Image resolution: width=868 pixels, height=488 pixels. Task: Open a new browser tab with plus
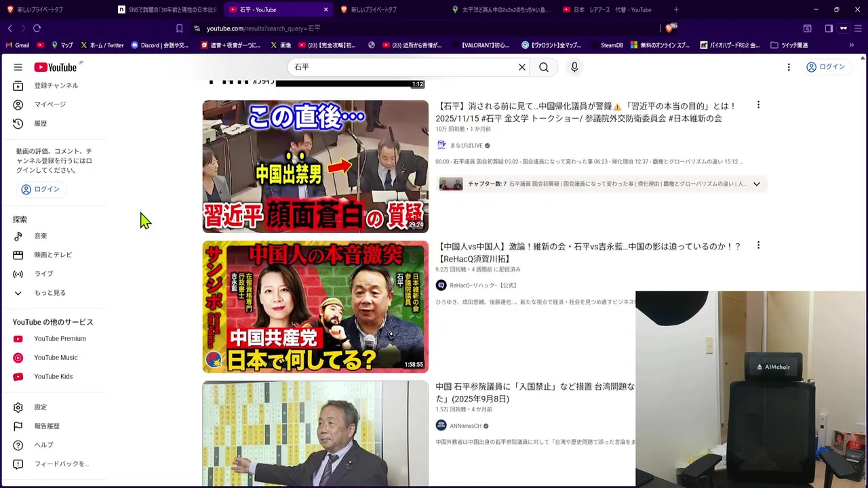click(676, 9)
